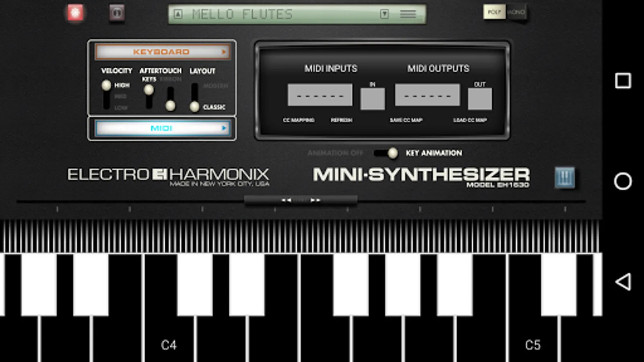
Task: Tap the Android recent apps square
Action: point(623,80)
